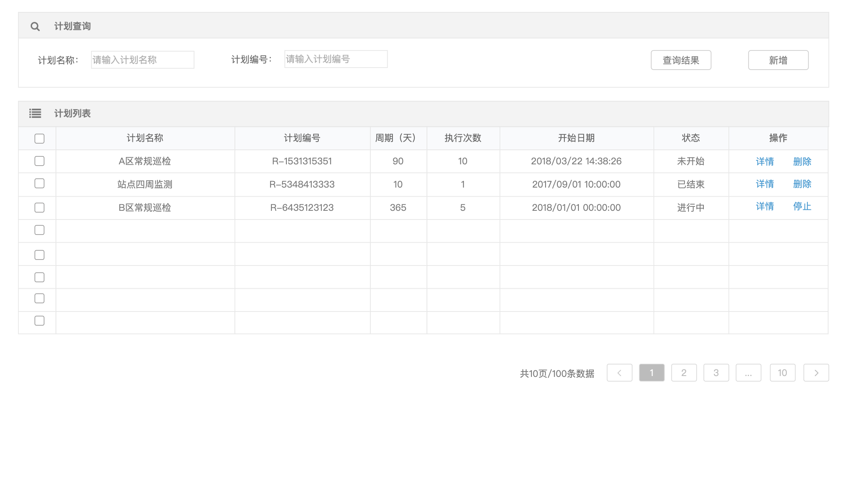Focus the 计划名称 input field
This screenshot has height=504, width=849.
(x=143, y=60)
